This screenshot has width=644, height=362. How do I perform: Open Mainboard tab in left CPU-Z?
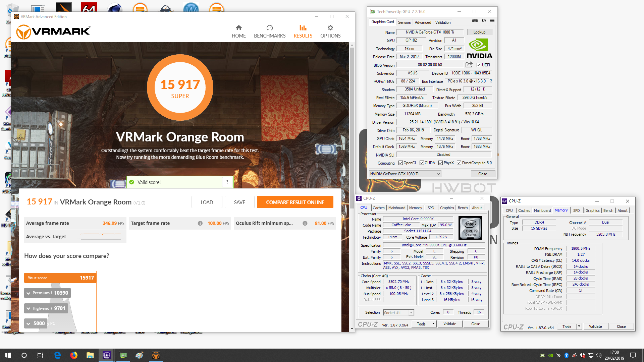pyautogui.click(x=397, y=208)
